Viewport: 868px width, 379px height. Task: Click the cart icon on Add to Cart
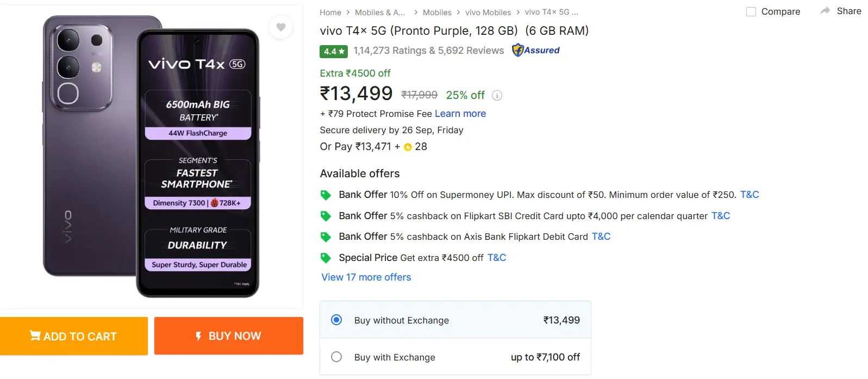[x=36, y=335]
